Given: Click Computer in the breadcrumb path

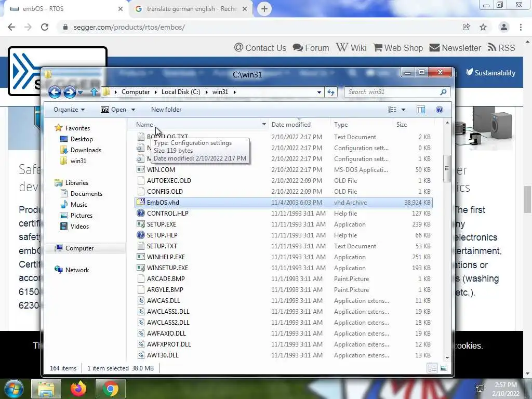Looking at the screenshot, I should (x=136, y=92).
